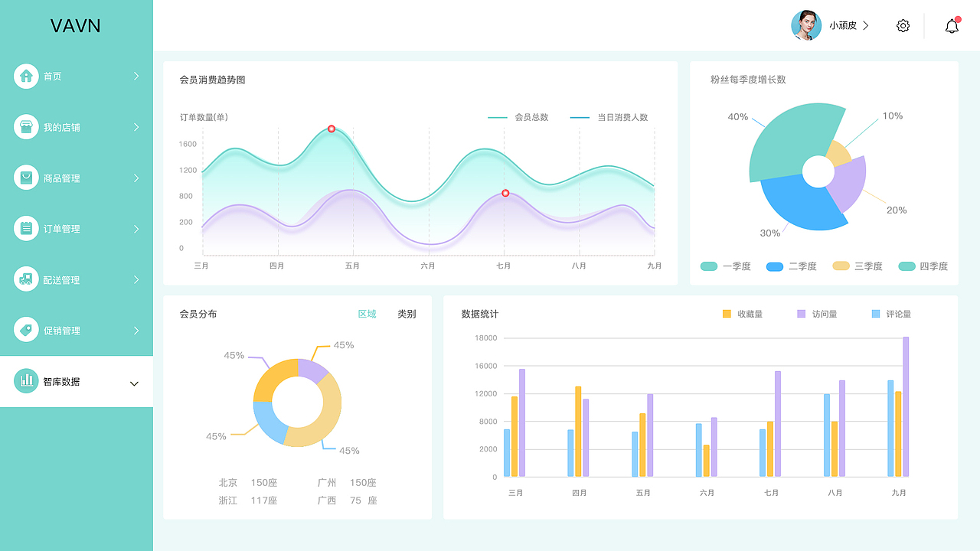The image size is (980, 551).
Task: Expand the 促销管理 chevron arrow
Action: (x=136, y=330)
